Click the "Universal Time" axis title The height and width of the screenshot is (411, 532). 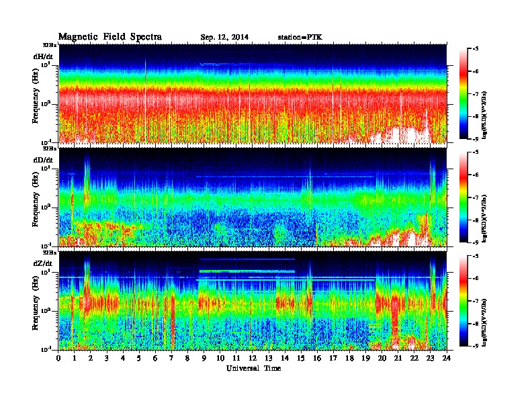253,368
